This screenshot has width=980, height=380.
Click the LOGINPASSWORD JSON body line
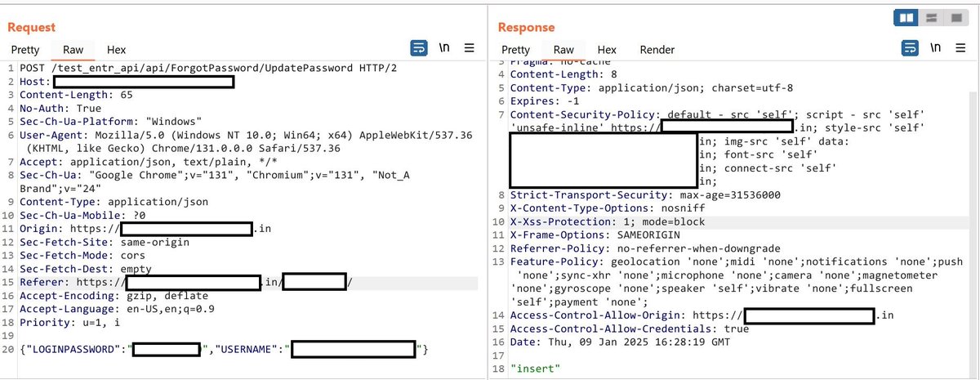(x=224, y=351)
